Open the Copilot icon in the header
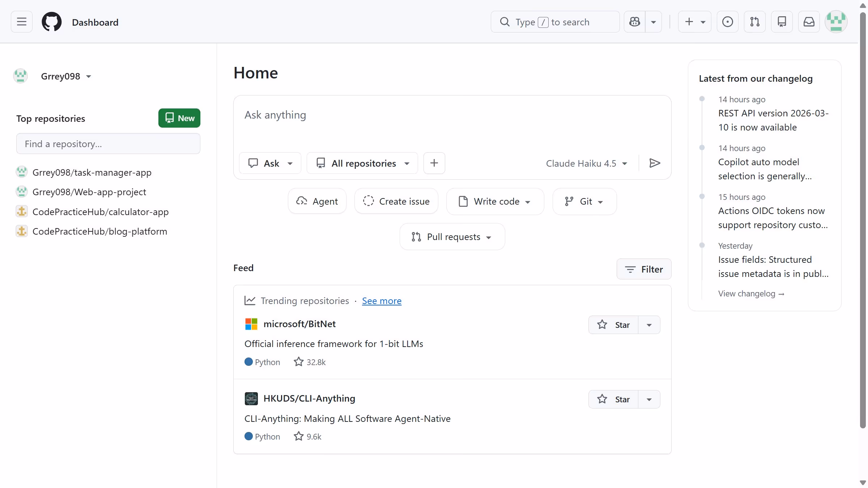Screen dimensions: 868x488 (635, 22)
